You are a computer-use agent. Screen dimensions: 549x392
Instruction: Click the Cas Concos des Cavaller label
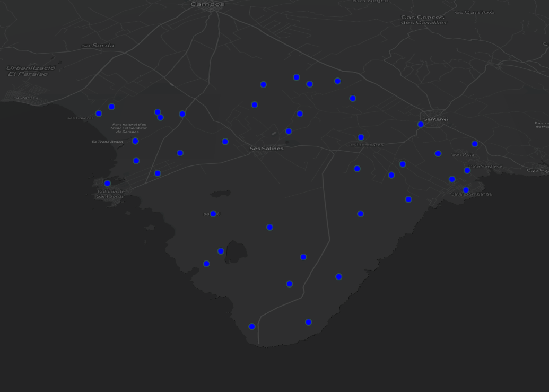click(423, 20)
